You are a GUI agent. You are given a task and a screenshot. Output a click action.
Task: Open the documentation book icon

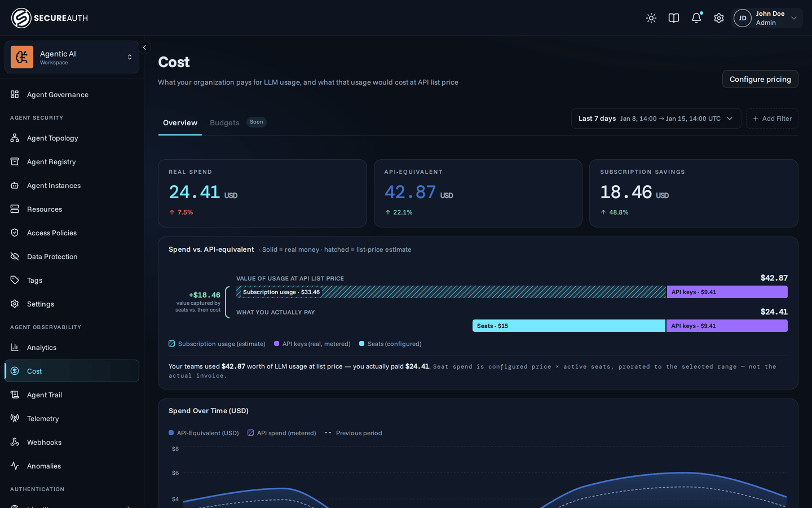(674, 18)
